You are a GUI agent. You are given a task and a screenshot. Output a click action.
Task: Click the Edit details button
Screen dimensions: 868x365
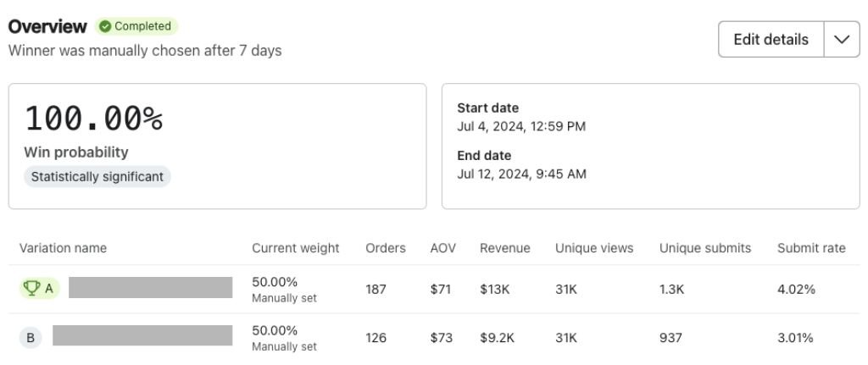771,40
